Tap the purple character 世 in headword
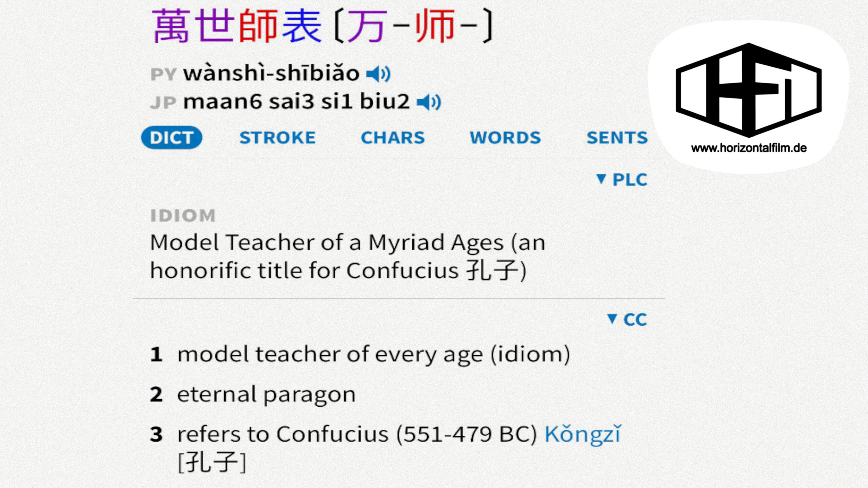The width and height of the screenshot is (868, 488). click(x=215, y=26)
